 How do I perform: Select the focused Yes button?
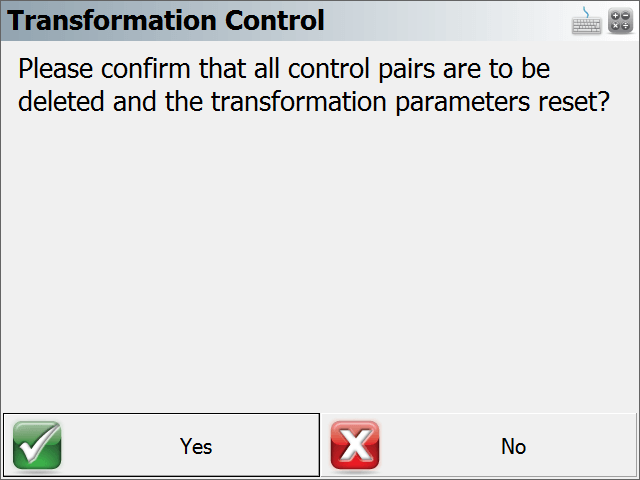[161, 445]
